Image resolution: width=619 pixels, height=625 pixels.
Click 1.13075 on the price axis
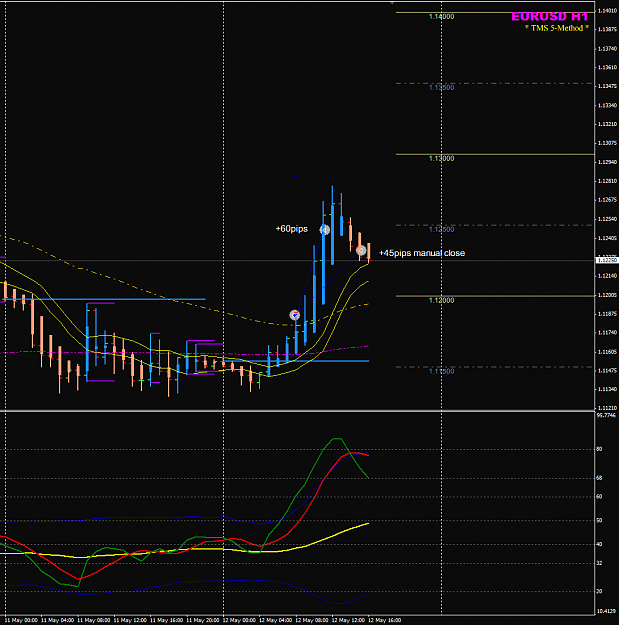pos(607,143)
